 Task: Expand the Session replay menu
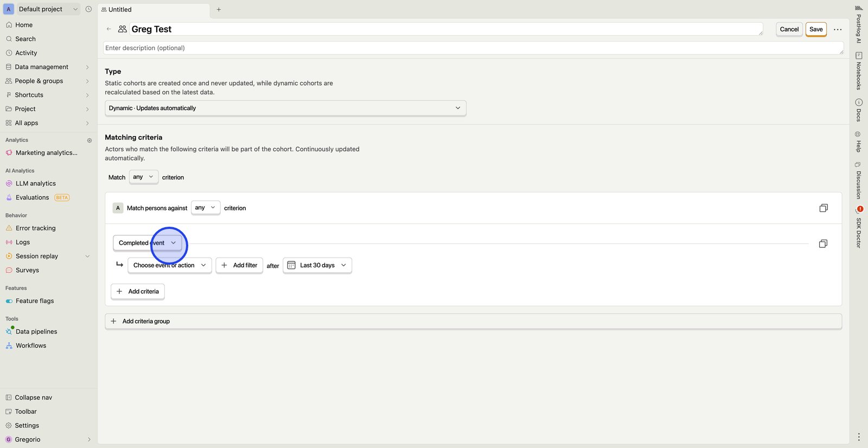click(87, 257)
